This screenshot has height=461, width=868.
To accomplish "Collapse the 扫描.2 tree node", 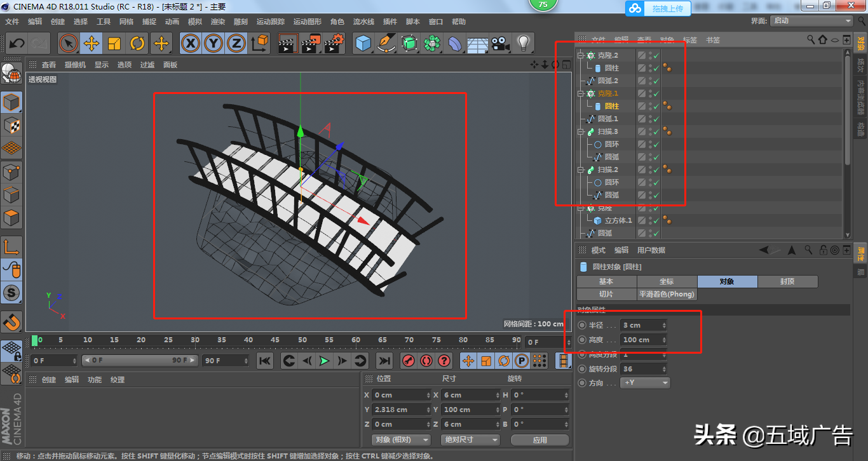I will (x=581, y=170).
